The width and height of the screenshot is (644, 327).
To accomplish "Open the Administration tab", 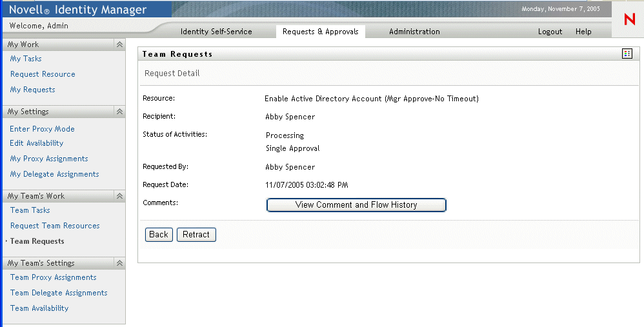I will click(414, 32).
